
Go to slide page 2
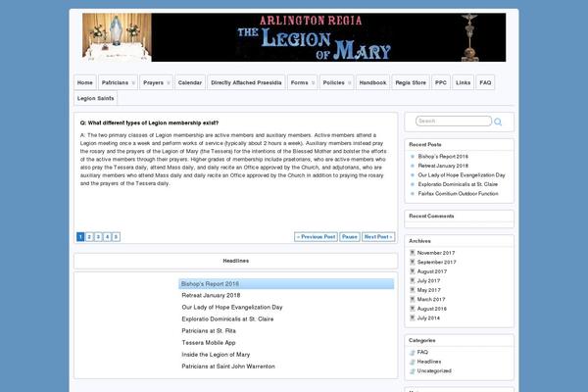click(89, 237)
